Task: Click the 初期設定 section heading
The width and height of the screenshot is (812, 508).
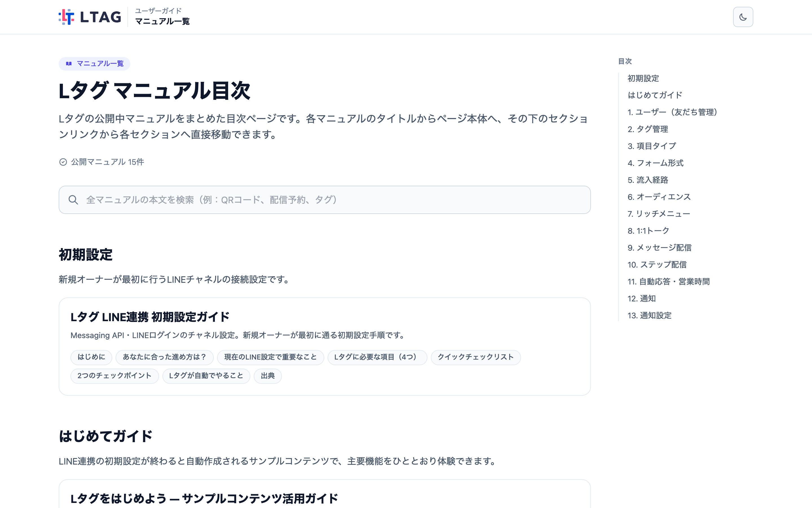Action: coord(85,255)
